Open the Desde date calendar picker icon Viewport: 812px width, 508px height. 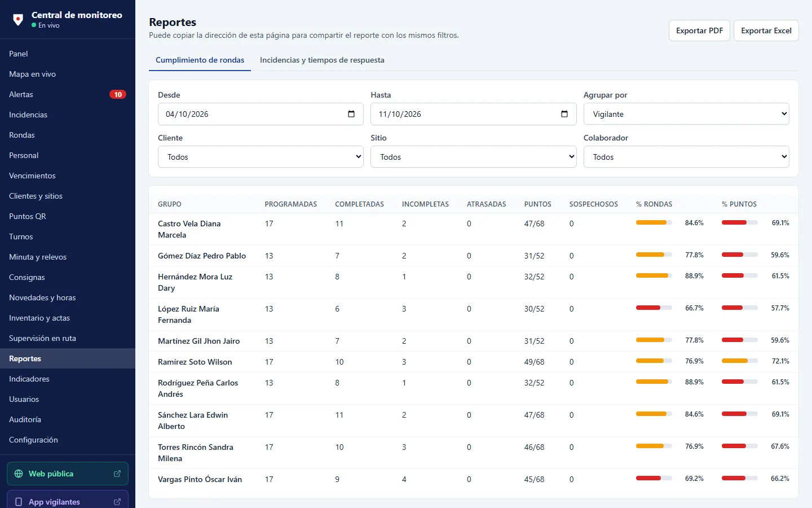(351, 114)
